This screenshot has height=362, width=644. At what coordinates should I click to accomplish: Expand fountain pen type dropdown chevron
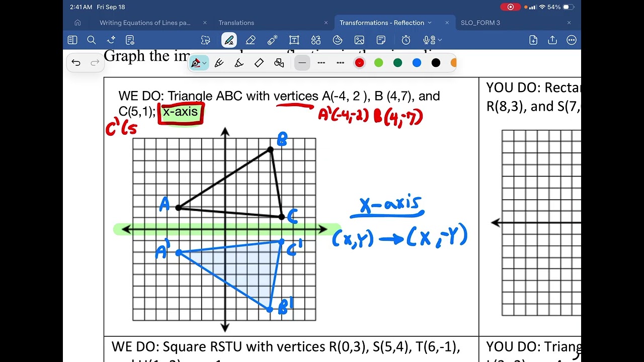[205, 63]
